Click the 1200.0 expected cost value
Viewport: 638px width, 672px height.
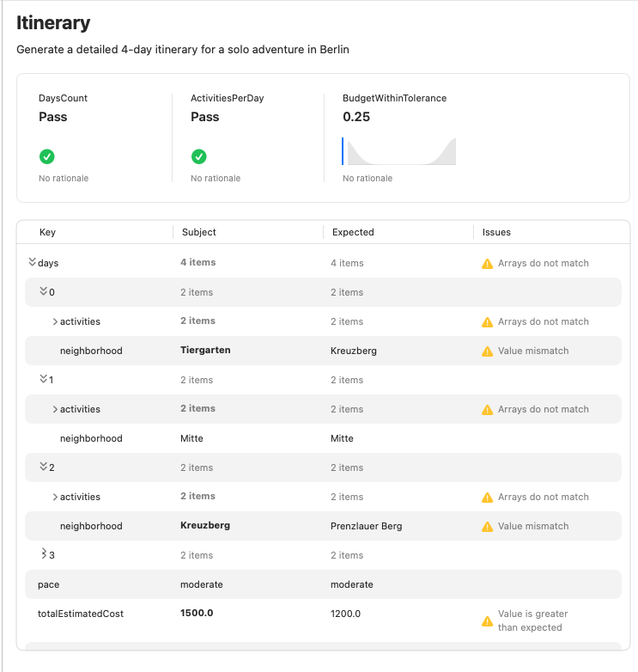click(345, 614)
